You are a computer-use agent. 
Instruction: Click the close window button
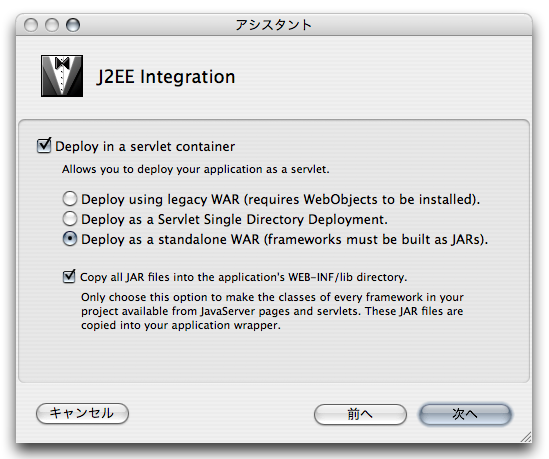click(x=31, y=25)
